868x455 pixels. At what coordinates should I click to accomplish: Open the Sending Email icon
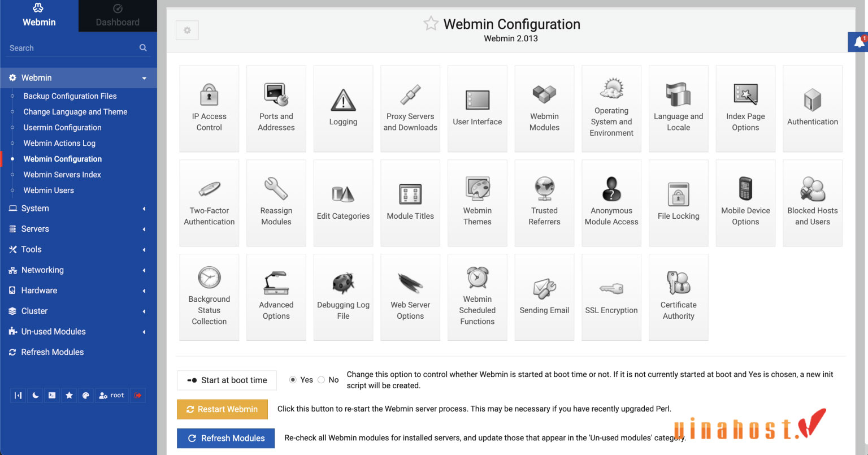point(544,297)
